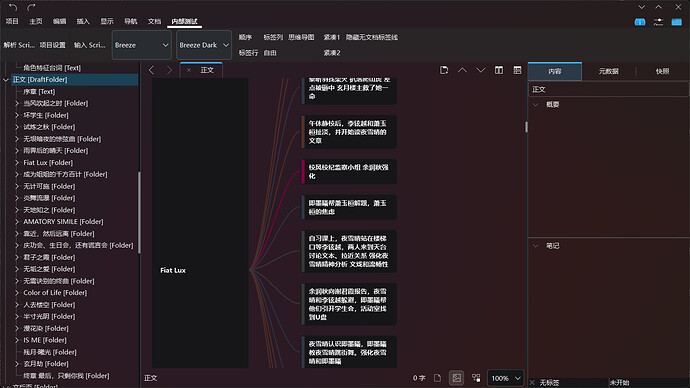Open the sliders settings icon at top right
Image resolution: width=690 pixels, height=388 pixels.
coord(658,22)
